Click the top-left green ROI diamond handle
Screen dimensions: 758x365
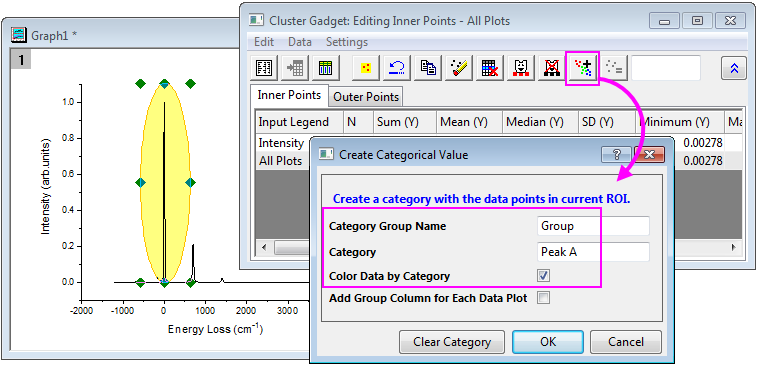[x=140, y=84]
